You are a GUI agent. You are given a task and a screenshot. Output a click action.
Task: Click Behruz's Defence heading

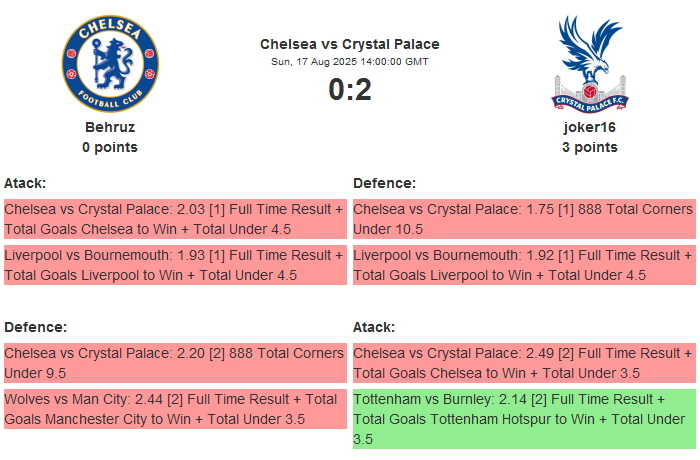tap(35, 327)
